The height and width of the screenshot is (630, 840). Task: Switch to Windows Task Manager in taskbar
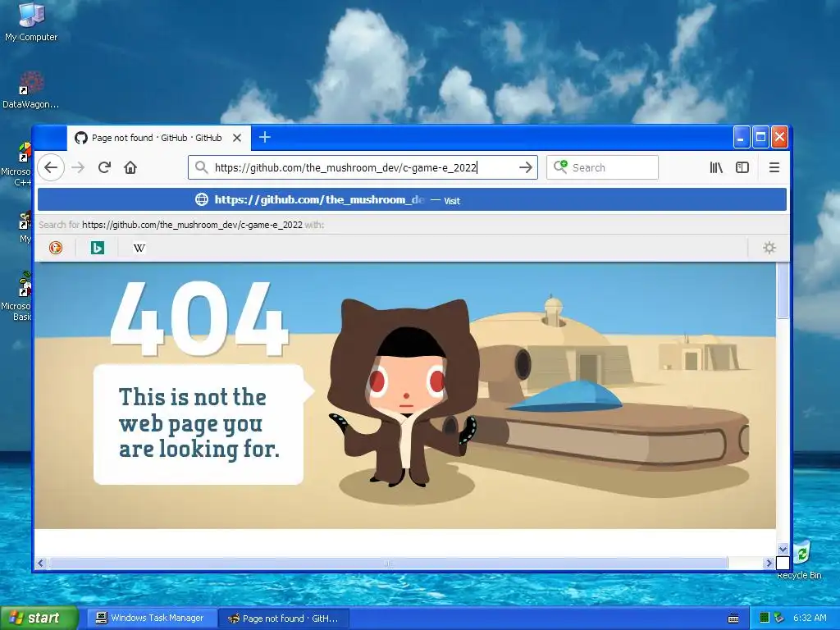(151, 619)
